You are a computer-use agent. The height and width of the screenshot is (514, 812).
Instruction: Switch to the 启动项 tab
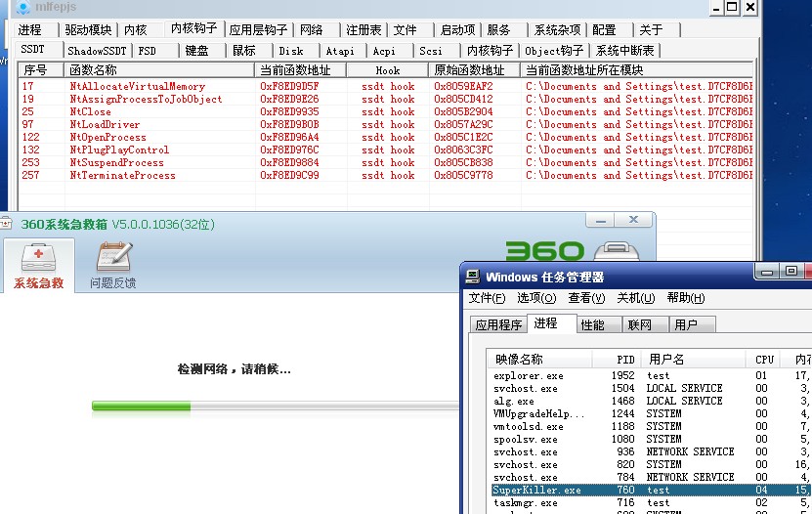pos(457,30)
